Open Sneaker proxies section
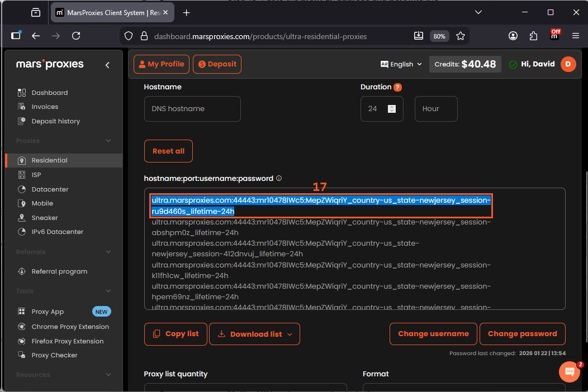The width and height of the screenshot is (588, 392). coord(45,218)
